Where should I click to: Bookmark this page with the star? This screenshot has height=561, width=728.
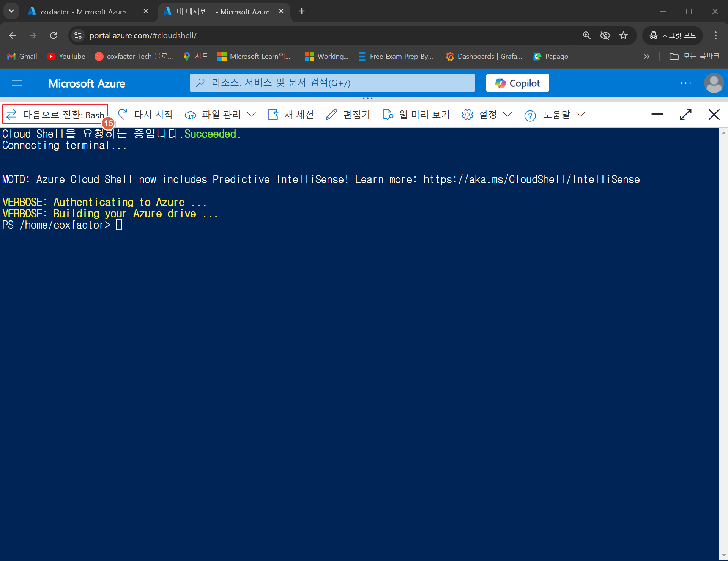[x=623, y=35]
